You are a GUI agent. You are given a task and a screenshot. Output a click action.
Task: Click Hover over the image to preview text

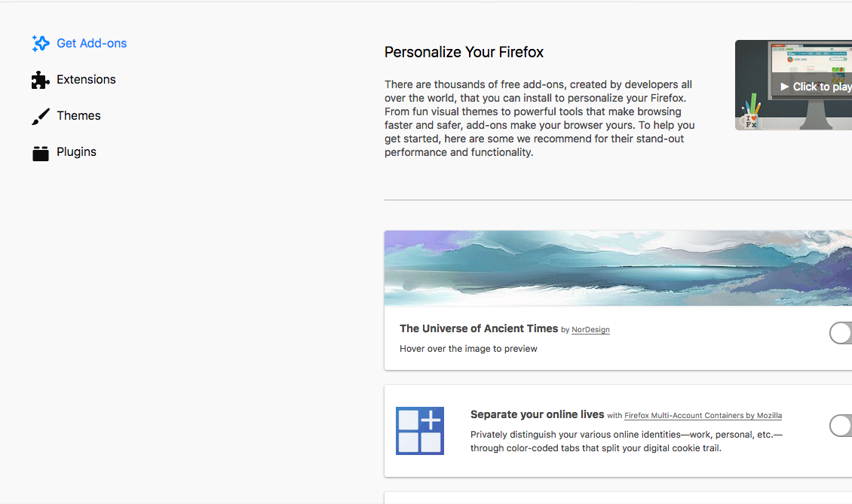pos(468,349)
